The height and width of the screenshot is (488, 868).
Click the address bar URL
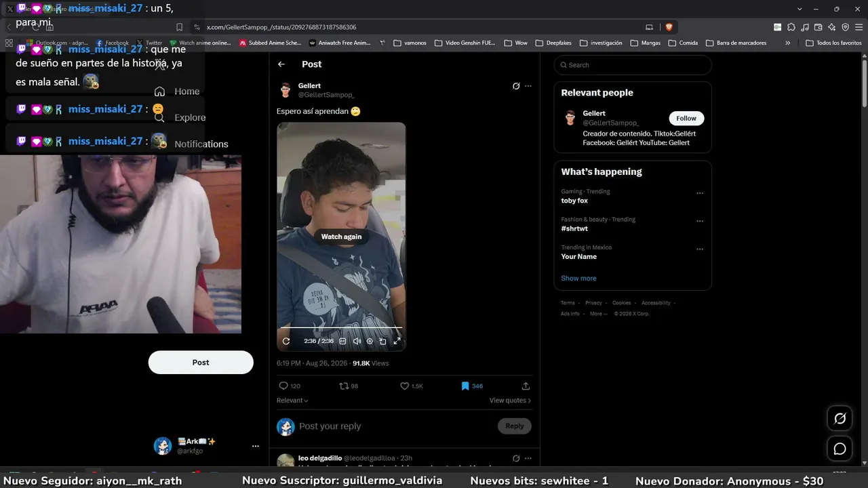[281, 27]
